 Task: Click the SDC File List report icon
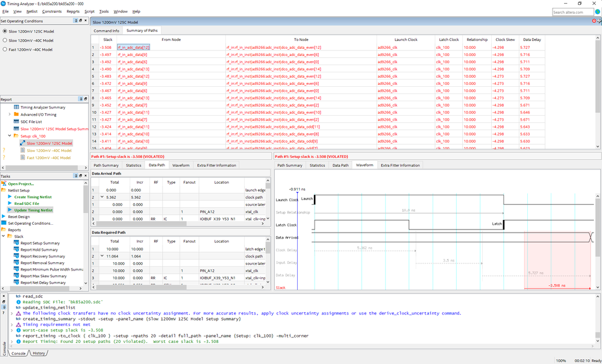point(16,122)
